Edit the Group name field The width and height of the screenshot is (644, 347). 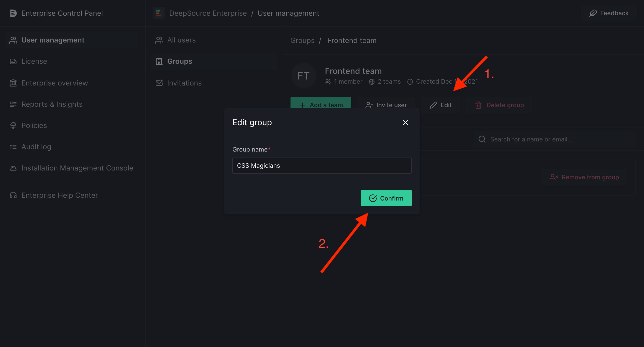click(321, 165)
